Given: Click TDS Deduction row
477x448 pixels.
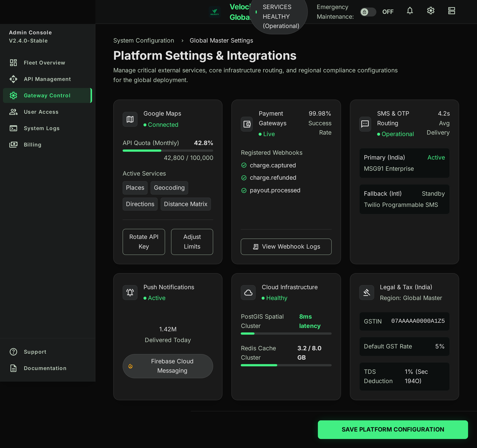Looking at the screenshot, I should click(x=404, y=376).
